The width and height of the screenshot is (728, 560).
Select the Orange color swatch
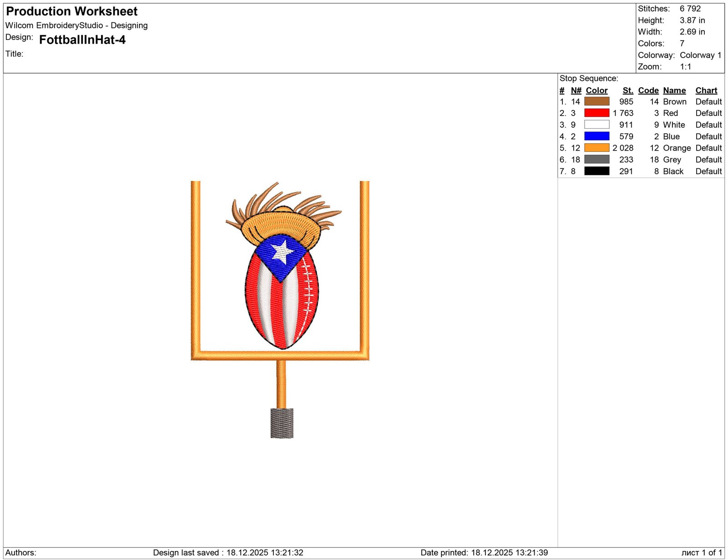[596, 148]
